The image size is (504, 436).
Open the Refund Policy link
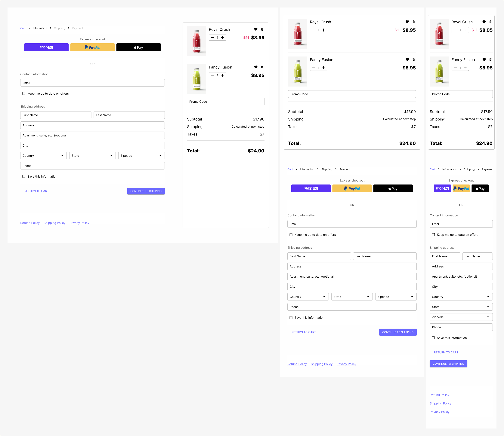coord(30,223)
